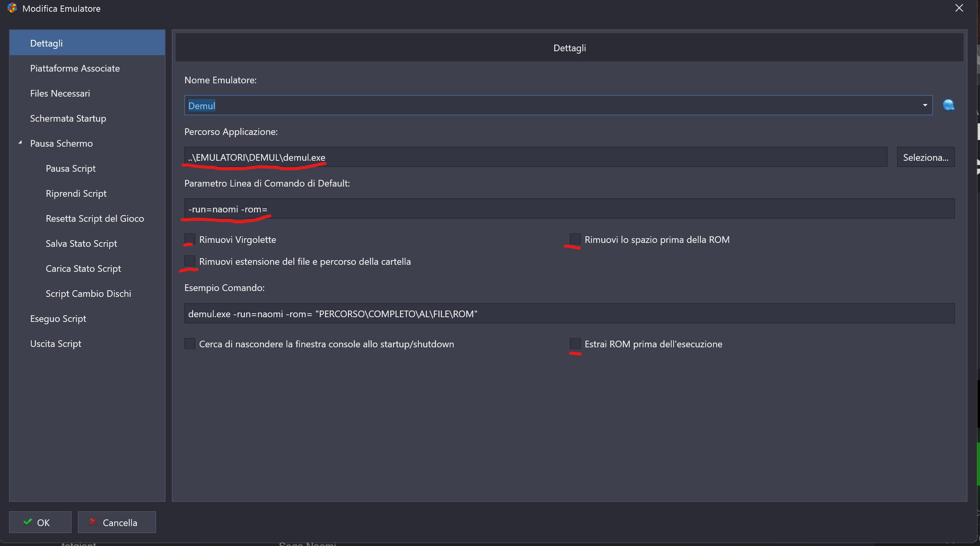
Task: Click the LaunchBox logo in title bar
Action: click(12, 8)
